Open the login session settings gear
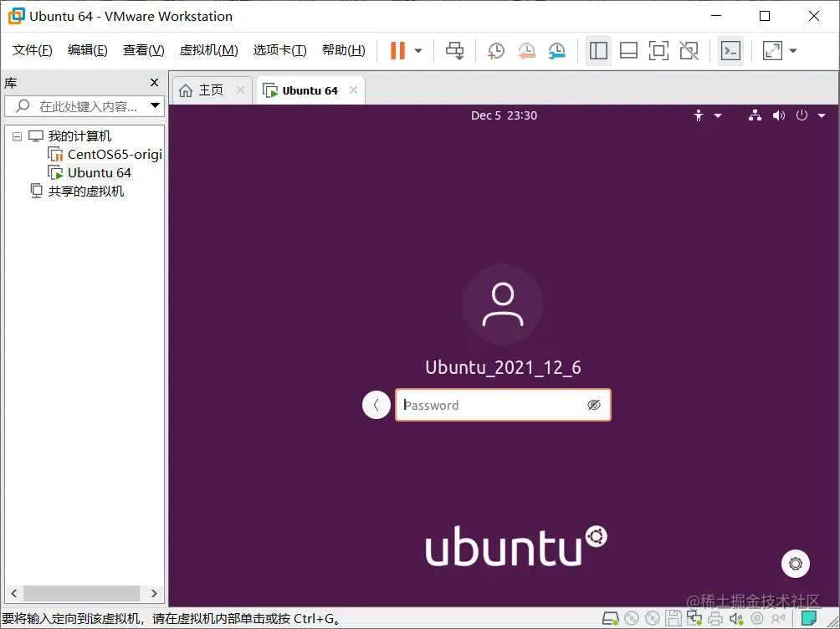Screen dimensions: 840x629 coord(796,564)
